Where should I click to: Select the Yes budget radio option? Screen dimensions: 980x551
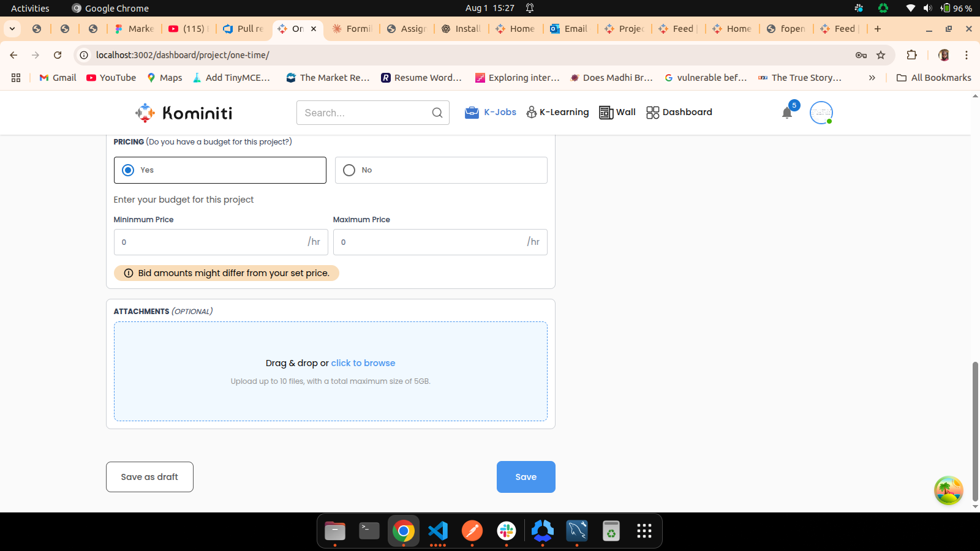click(128, 170)
